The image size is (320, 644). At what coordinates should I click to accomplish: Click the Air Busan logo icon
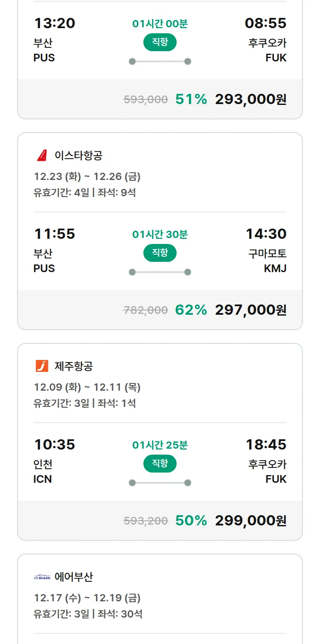[x=42, y=577]
